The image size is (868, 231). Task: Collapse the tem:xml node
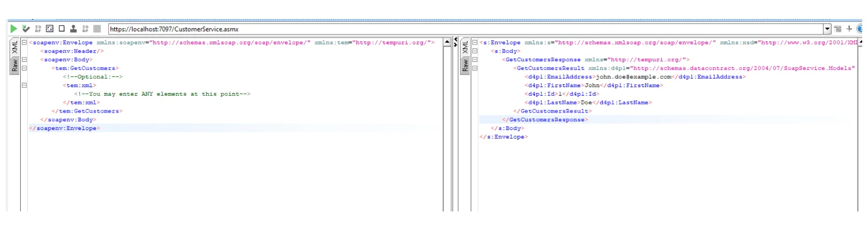[x=24, y=85]
